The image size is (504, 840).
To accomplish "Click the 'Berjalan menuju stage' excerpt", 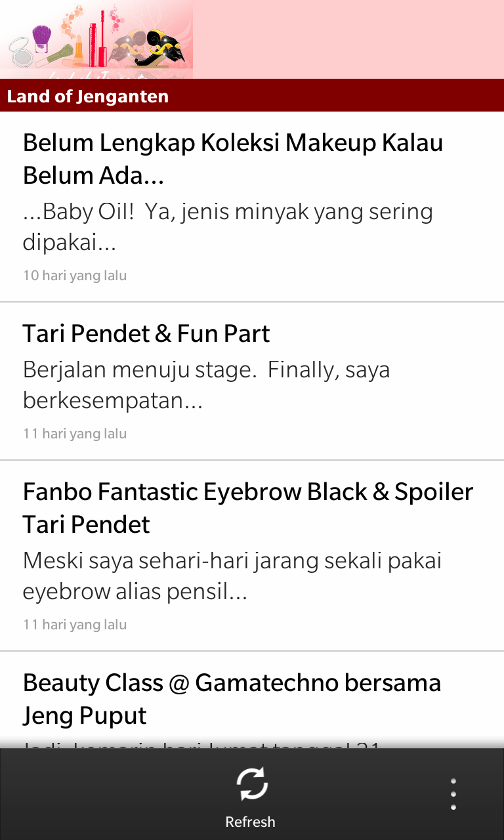I will coord(206,385).
